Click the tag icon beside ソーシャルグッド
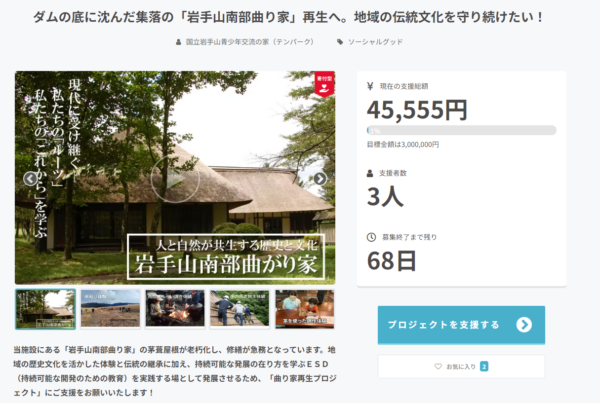The image size is (600, 403). 340,42
